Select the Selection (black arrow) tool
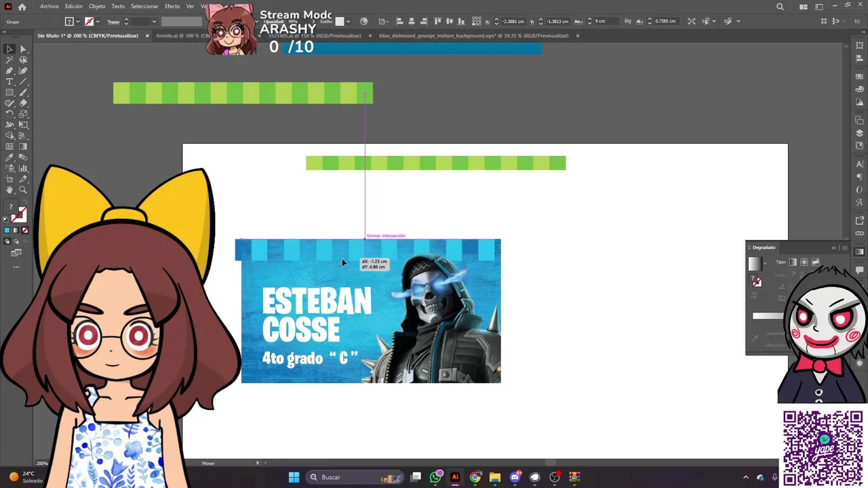Screen dimensions: 868x488 click(x=9, y=49)
